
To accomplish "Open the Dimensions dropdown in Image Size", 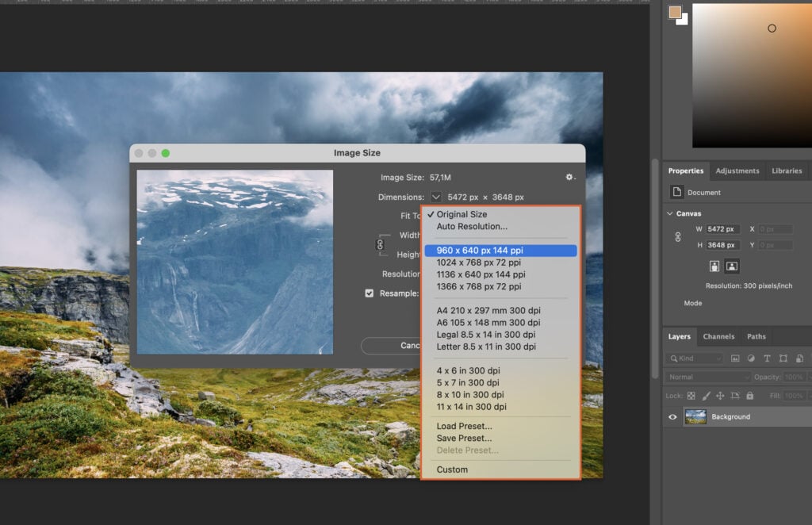I will (x=435, y=197).
